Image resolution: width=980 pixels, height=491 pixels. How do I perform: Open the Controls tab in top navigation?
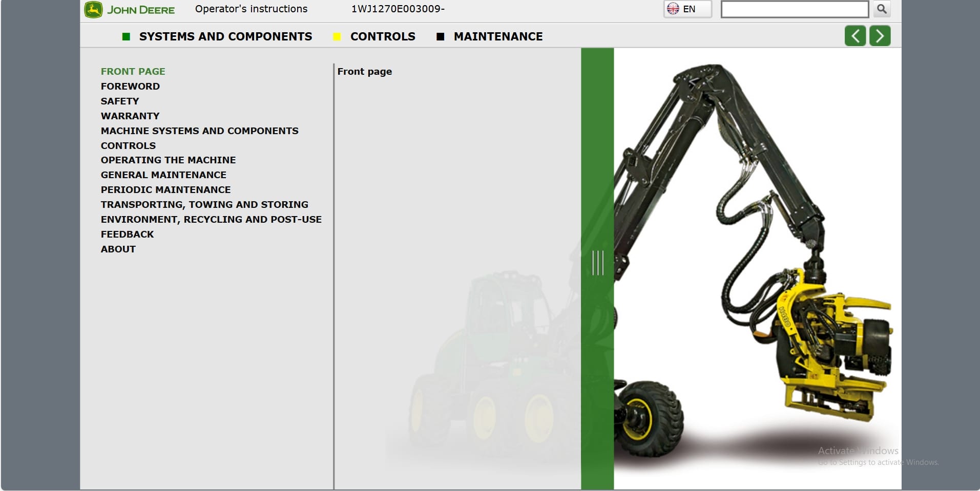[383, 36]
